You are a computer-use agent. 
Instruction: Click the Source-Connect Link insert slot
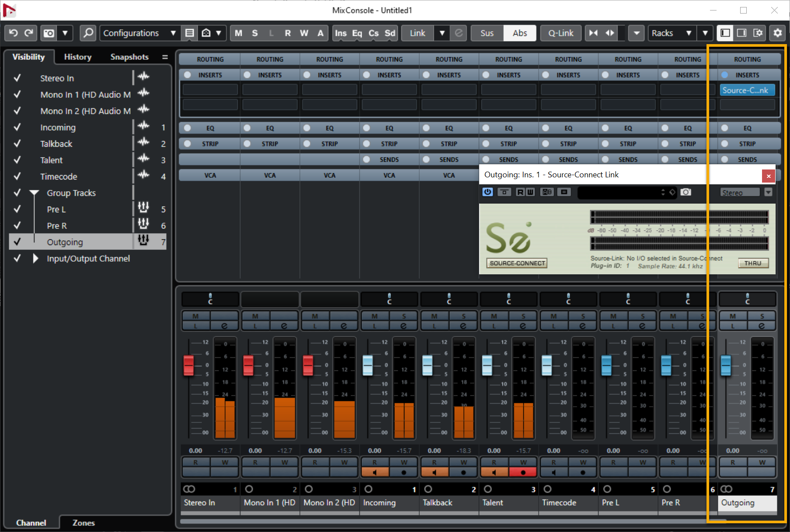[747, 90]
